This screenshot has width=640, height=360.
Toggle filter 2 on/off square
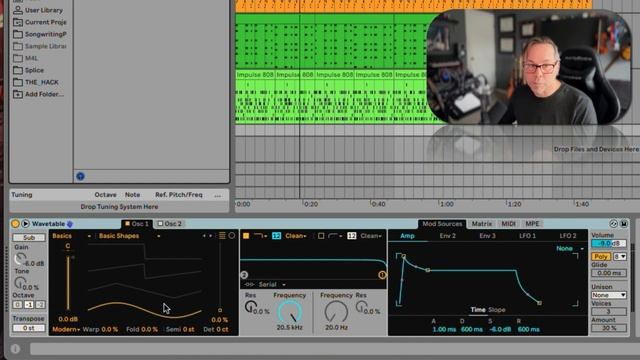(x=321, y=236)
